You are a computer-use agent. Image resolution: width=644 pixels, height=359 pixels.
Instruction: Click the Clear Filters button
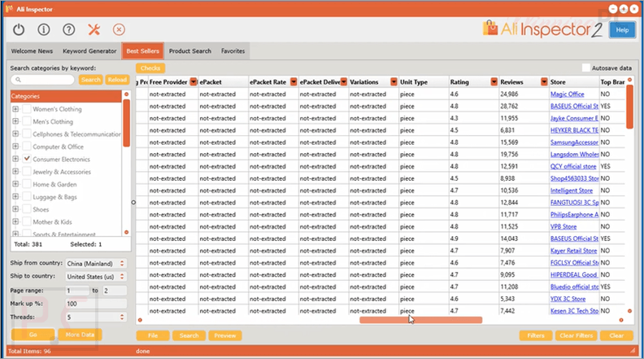[x=577, y=335]
